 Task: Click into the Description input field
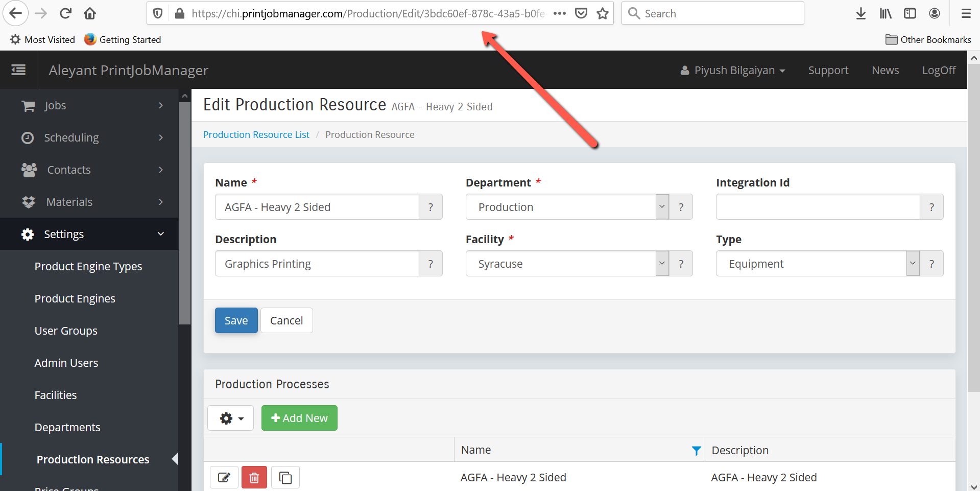317,264
